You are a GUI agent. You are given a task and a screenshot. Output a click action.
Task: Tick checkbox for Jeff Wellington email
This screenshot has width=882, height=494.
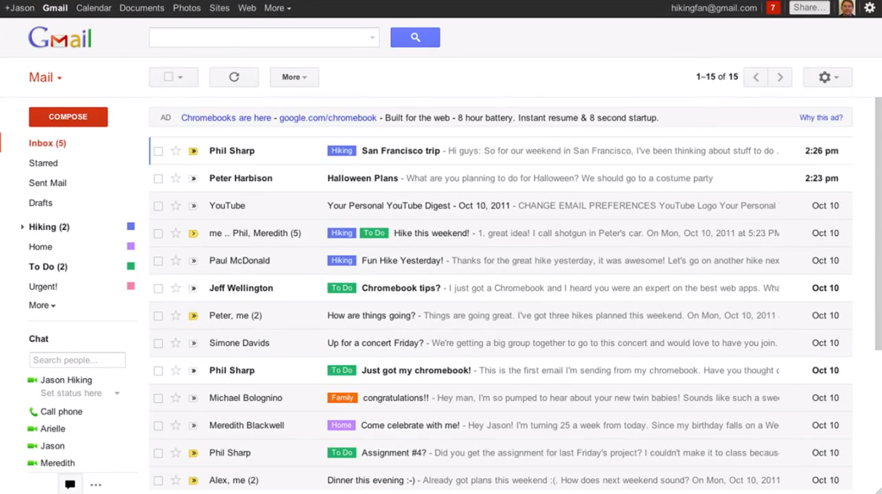[x=158, y=289]
